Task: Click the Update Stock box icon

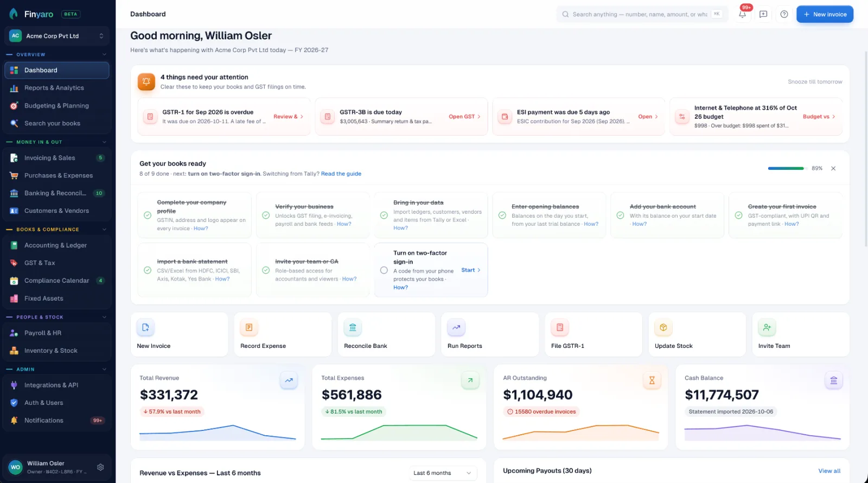Action: [663, 327]
